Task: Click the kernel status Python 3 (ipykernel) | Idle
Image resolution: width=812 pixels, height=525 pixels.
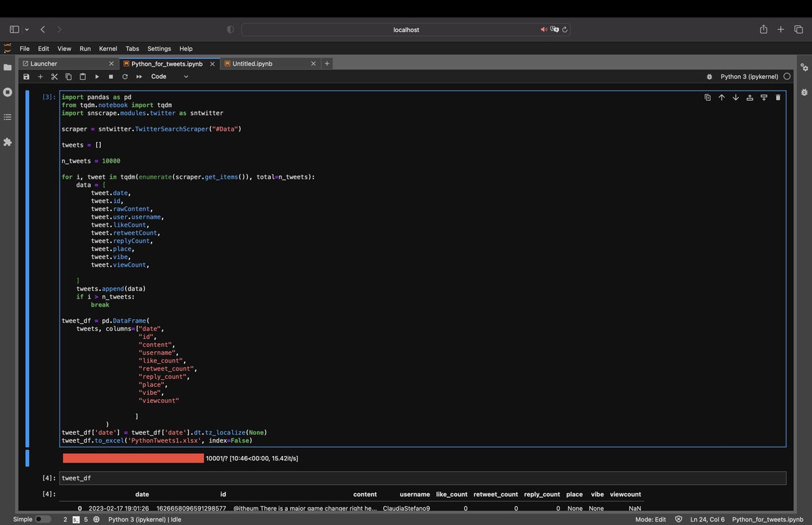Action: tap(145, 520)
